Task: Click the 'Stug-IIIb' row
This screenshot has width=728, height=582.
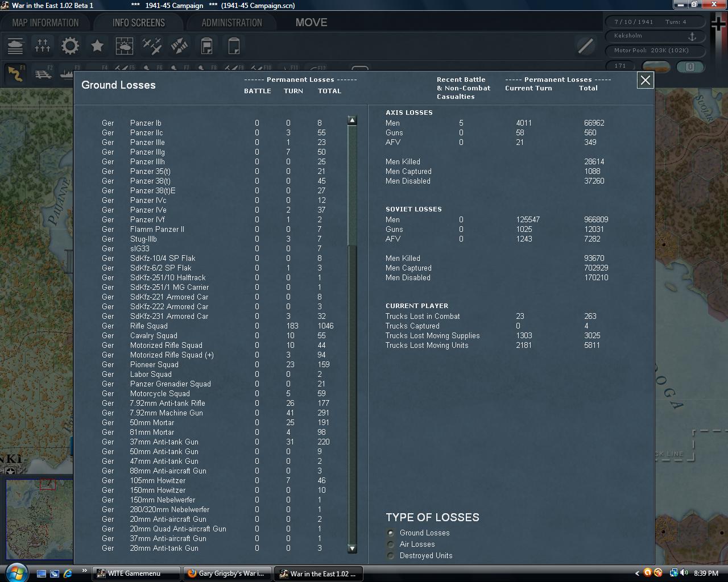Action: [x=219, y=239]
